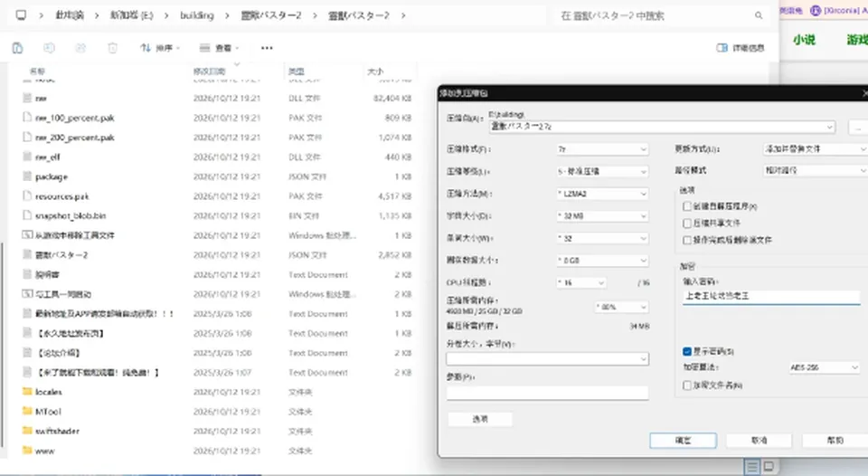Click into the password input field

tap(771, 297)
